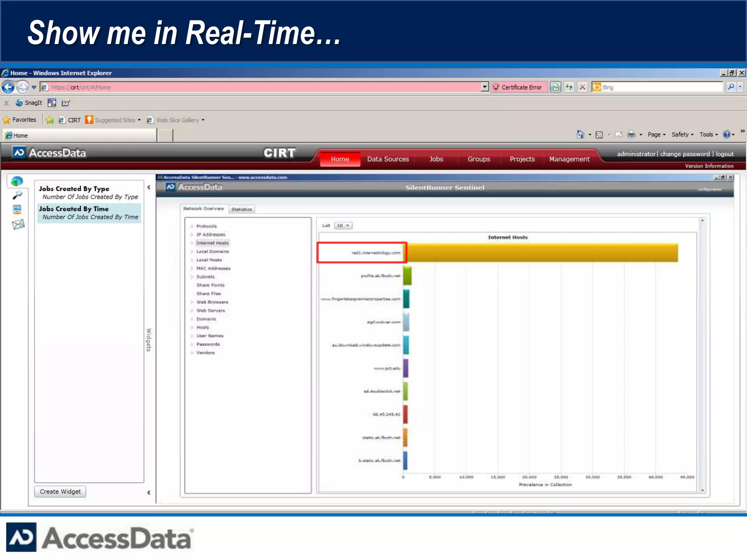Select the Share Points tree item

point(210,285)
